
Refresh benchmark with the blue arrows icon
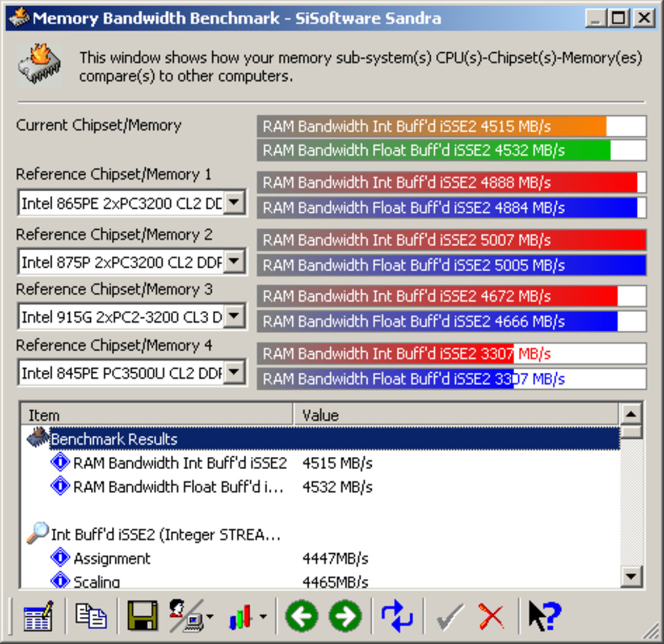pyautogui.click(x=397, y=616)
